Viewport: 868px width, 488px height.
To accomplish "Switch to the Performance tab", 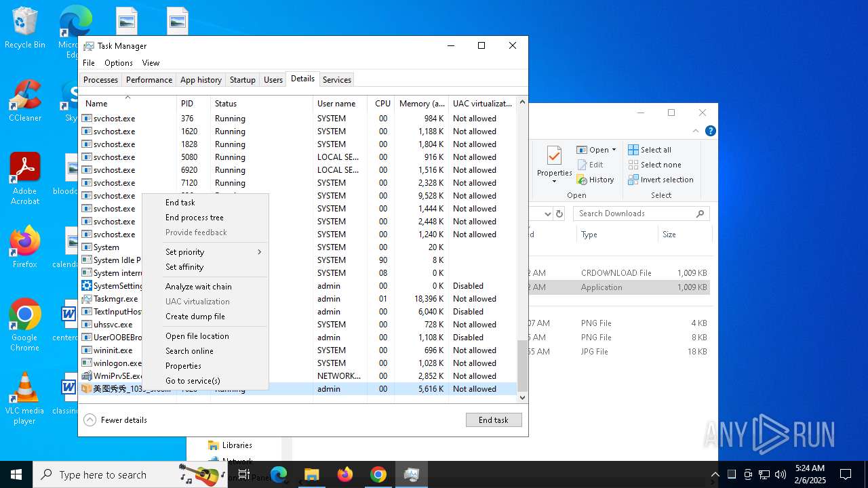I will click(x=149, y=80).
